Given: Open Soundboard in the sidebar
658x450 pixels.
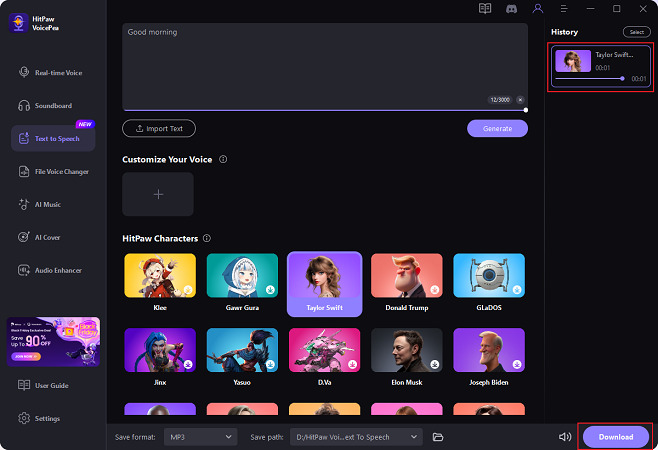Looking at the screenshot, I should tap(53, 105).
